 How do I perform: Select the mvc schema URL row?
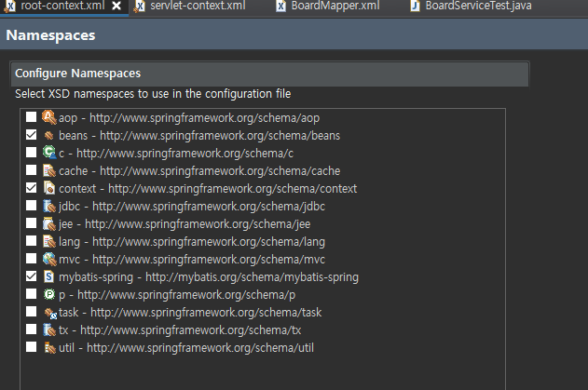click(x=192, y=260)
